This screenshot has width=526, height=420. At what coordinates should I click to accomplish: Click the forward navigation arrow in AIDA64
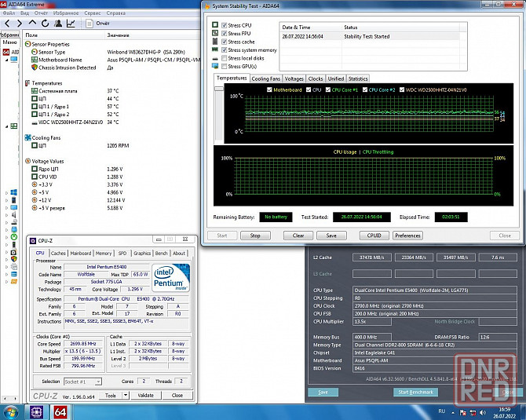pyautogui.click(x=20, y=24)
